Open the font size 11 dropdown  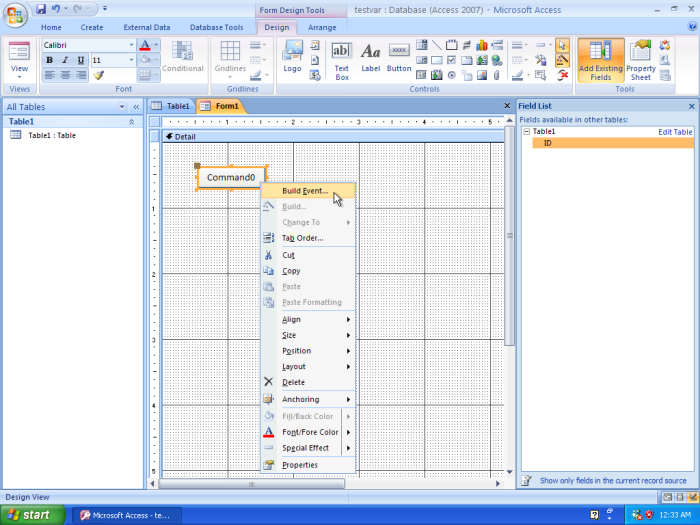(131, 60)
